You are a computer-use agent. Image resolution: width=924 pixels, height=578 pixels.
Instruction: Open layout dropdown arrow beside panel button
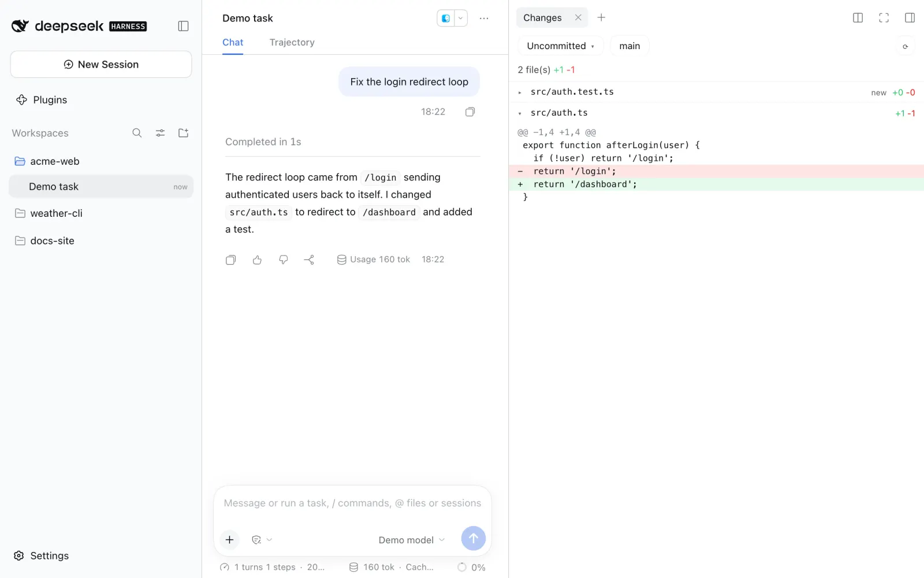(x=460, y=18)
